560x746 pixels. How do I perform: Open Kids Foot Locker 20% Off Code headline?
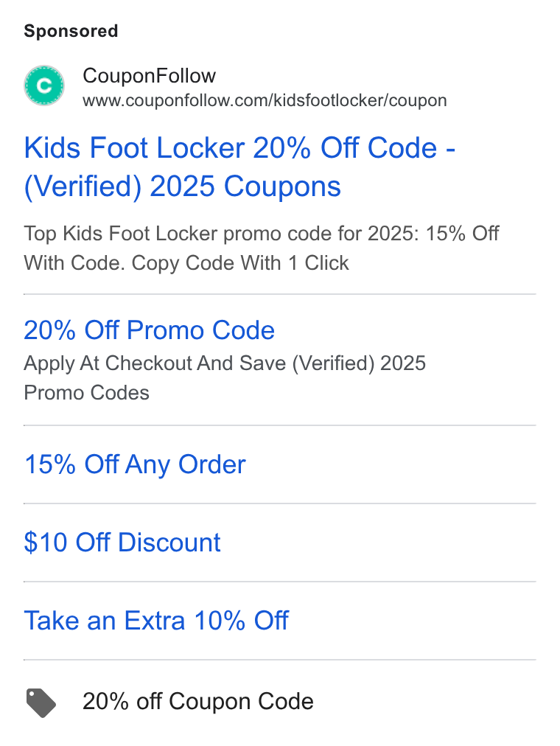(x=240, y=147)
